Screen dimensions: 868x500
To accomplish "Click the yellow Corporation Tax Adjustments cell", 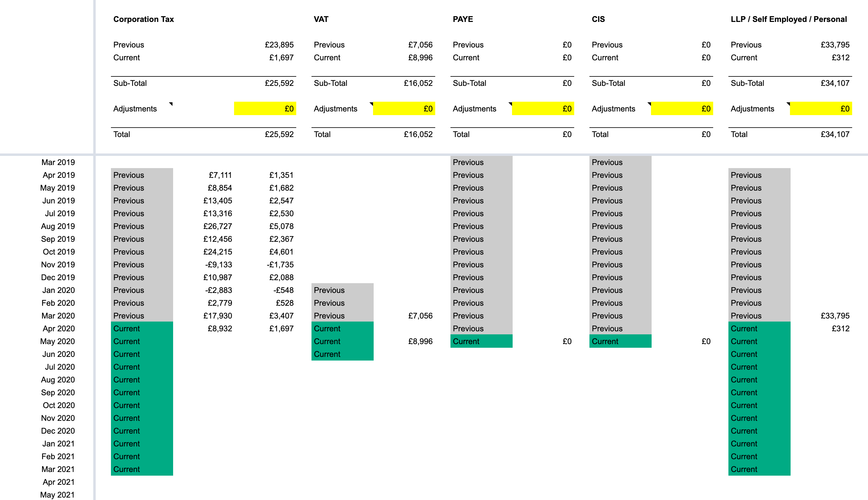I will coord(265,108).
